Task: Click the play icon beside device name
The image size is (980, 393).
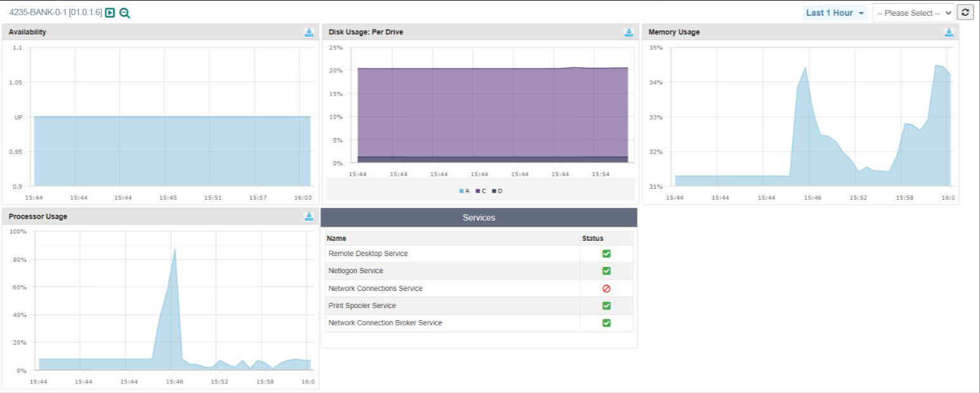Action: [110, 13]
